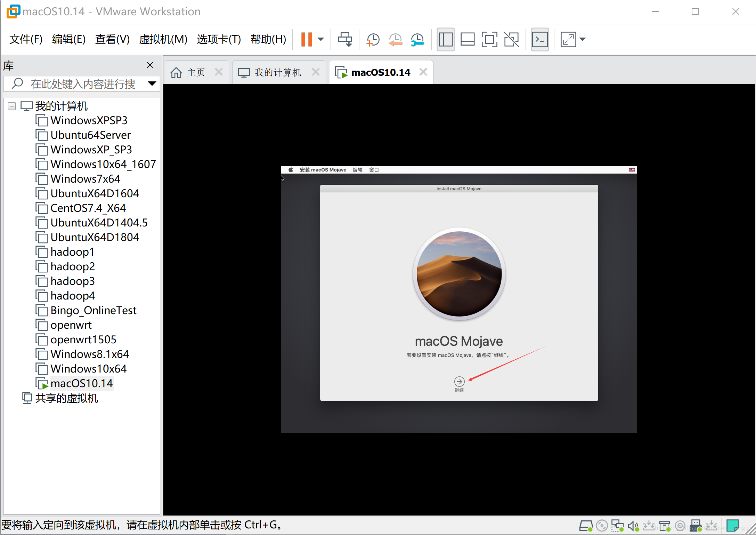Image resolution: width=756 pixels, height=535 pixels.
Task: Click the stretch guest display icon
Action: [568, 39]
